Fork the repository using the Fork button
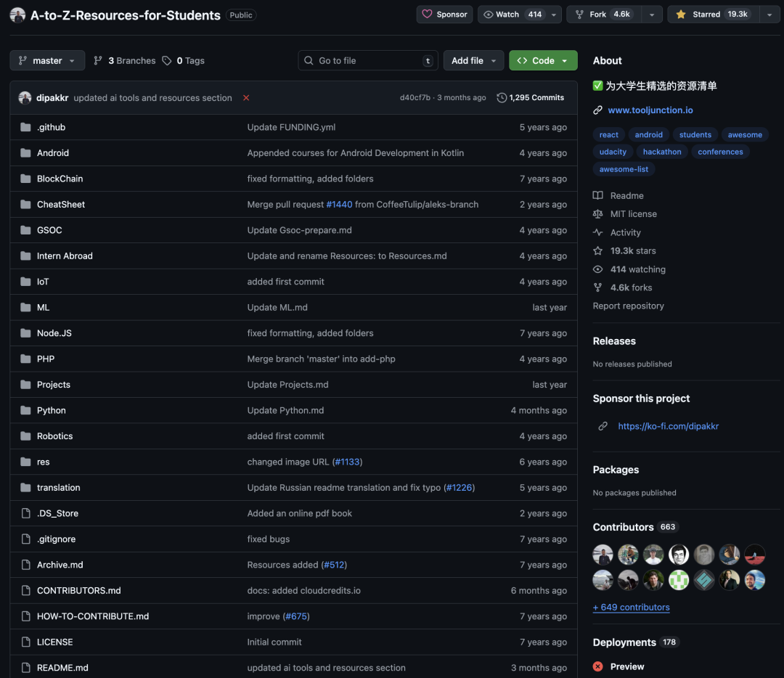784x678 pixels. [605, 15]
